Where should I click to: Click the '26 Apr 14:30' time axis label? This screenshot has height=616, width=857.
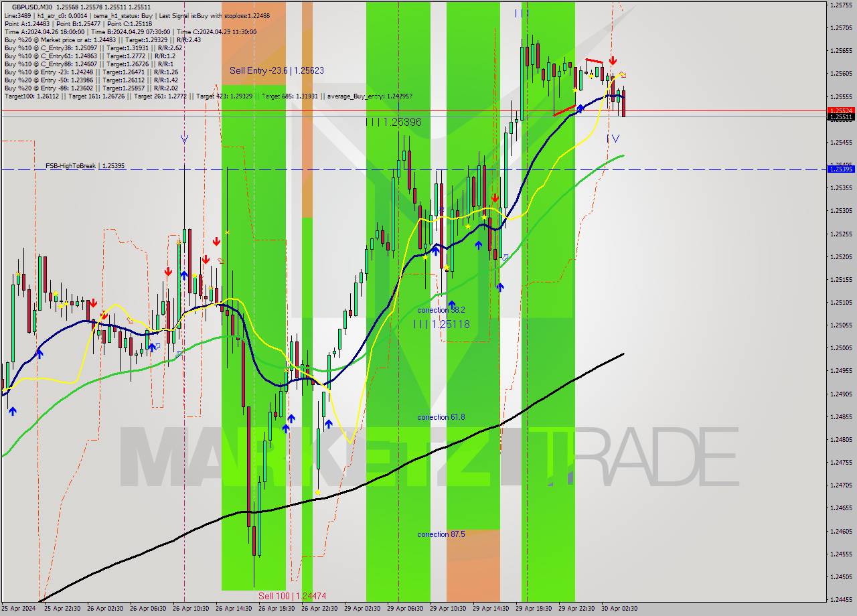(x=234, y=609)
